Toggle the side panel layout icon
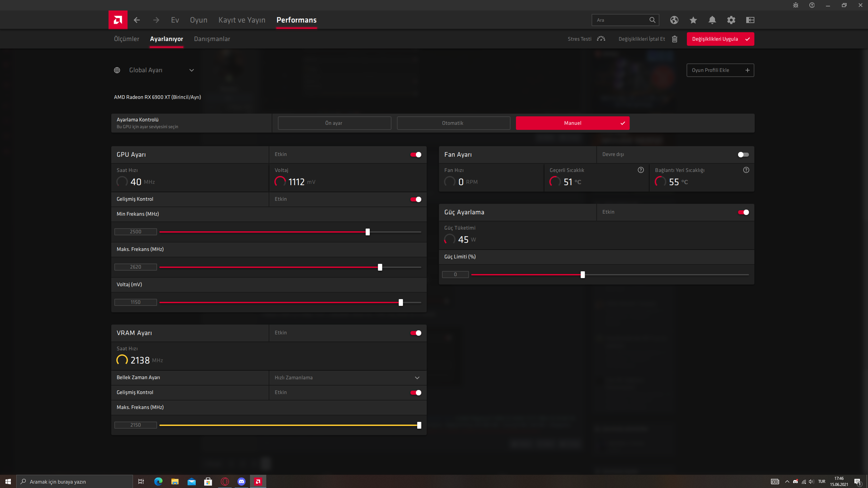 click(x=750, y=20)
